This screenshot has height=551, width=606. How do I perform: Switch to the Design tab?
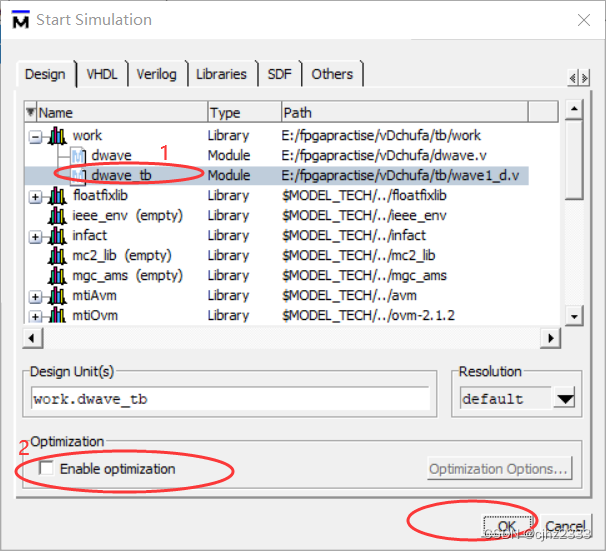tap(45, 74)
